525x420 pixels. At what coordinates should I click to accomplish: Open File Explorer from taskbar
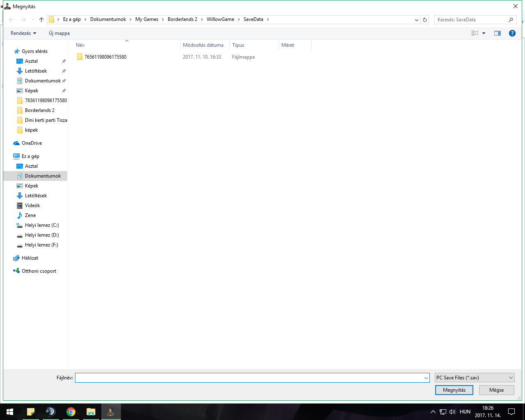[91, 412]
